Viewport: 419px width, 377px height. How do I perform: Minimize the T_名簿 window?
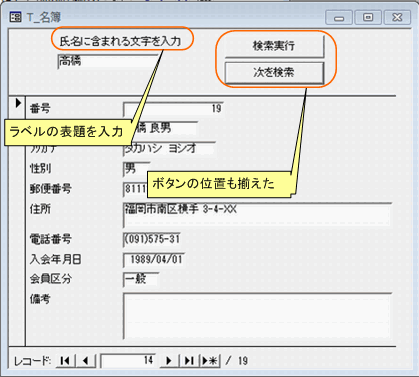pyautogui.click(x=339, y=17)
